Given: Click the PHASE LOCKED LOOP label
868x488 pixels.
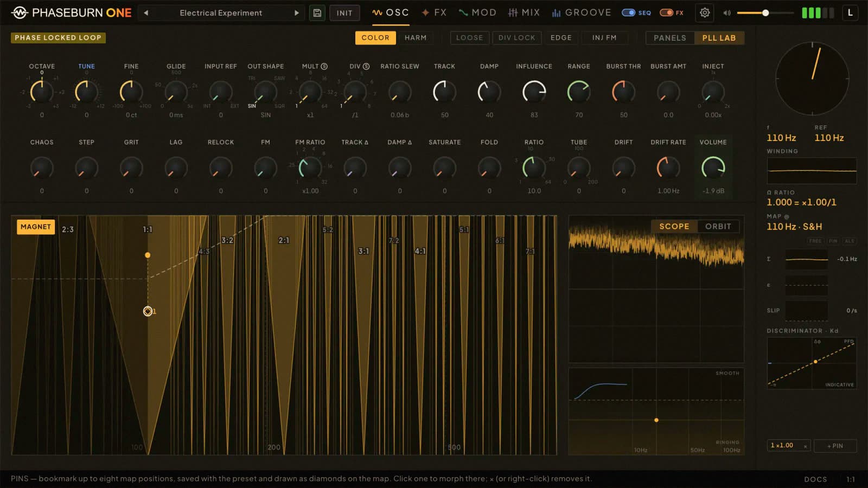Looking at the screenshot, I should point(58,37).
